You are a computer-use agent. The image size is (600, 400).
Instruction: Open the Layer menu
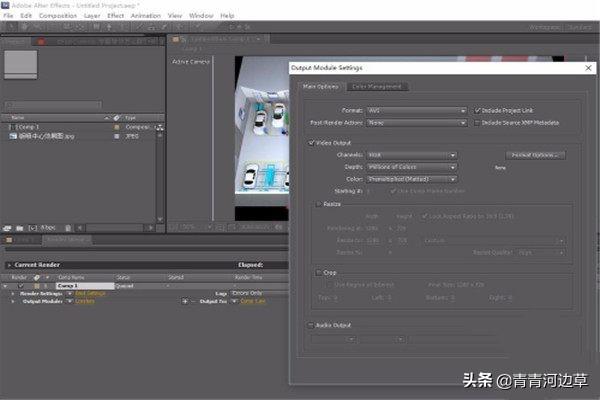[x=92, y=16]
